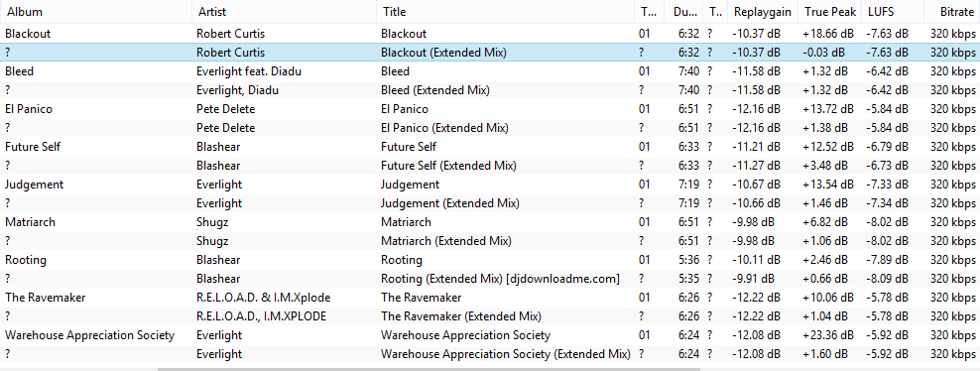The image size is (980, 371).
Task: Click replaygain value '-10.67 dB'
Action: pyautogui.click(x=756, y=185)
